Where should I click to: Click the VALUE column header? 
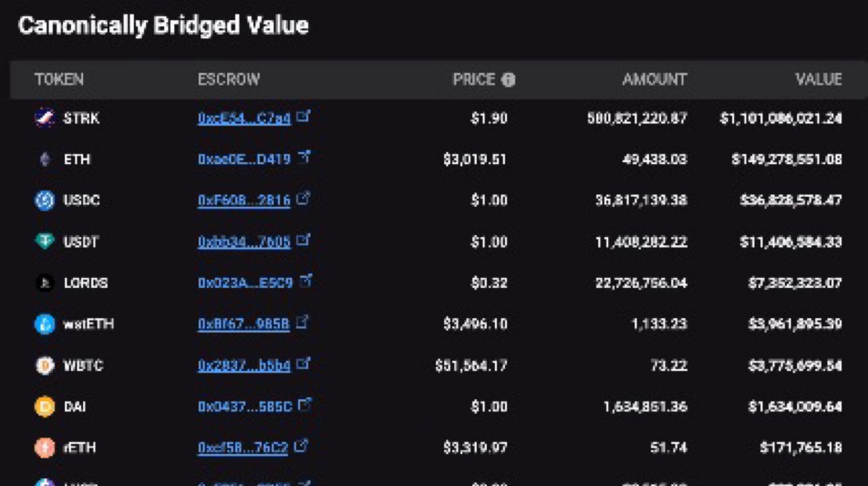click(x=818, y=79)
